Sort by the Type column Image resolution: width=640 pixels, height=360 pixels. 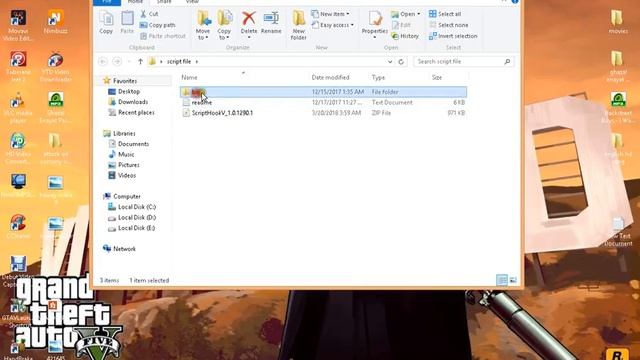(378, 77)
